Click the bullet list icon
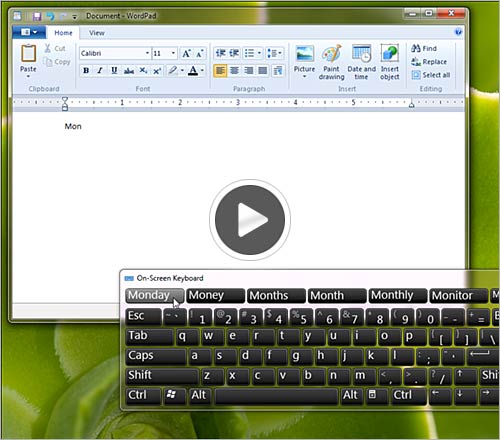The width and height of the screenshot is (500, 440). [x=249, y=53]
